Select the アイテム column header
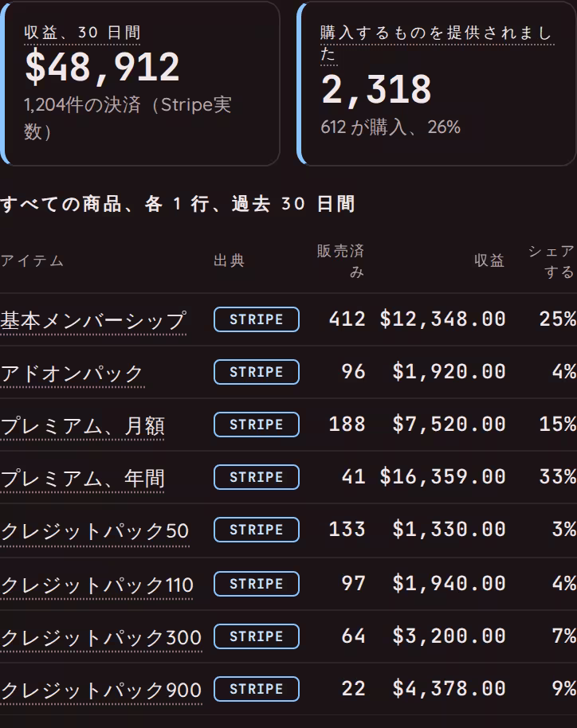 (x=32, y=260)
